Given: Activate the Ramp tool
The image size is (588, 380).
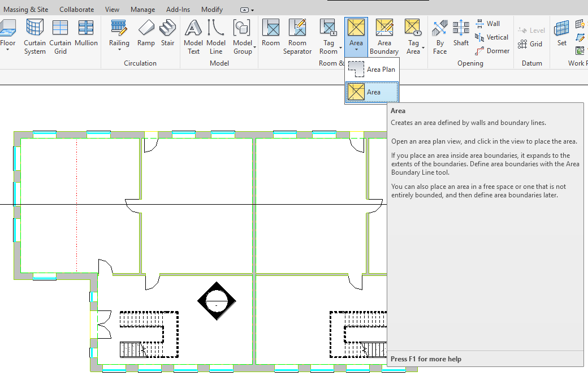Looking at the screenshot, I should [x=146, y=34].
